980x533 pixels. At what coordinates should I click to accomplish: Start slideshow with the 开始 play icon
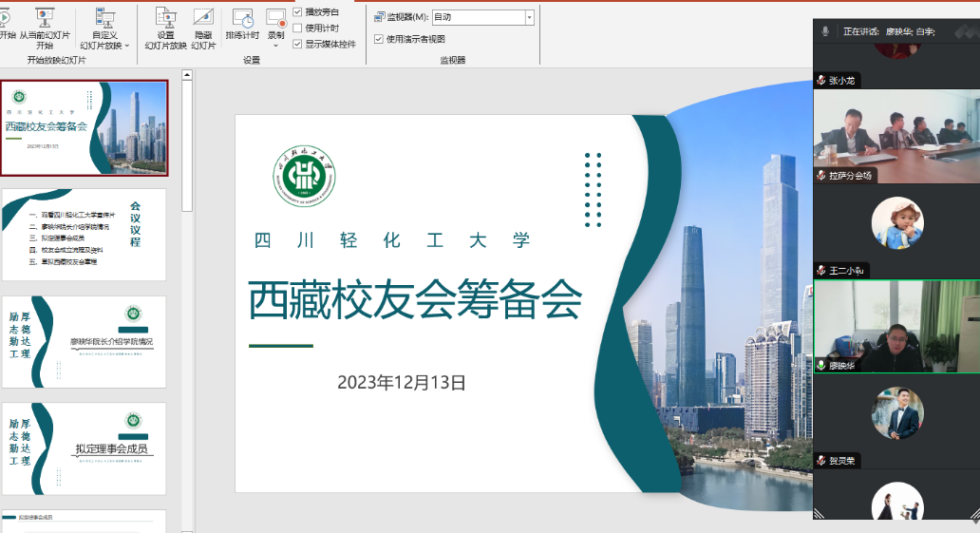tap(5, 17)
